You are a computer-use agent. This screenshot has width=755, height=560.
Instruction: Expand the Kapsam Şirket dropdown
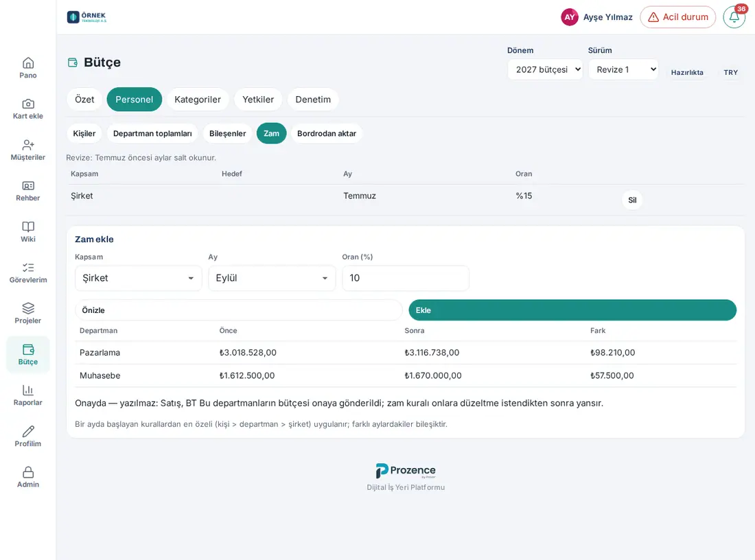[138, 279]
